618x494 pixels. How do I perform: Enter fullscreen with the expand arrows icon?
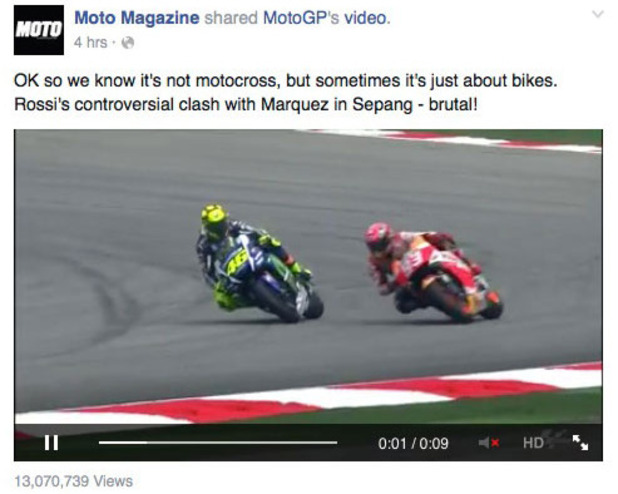click(581, 442)
